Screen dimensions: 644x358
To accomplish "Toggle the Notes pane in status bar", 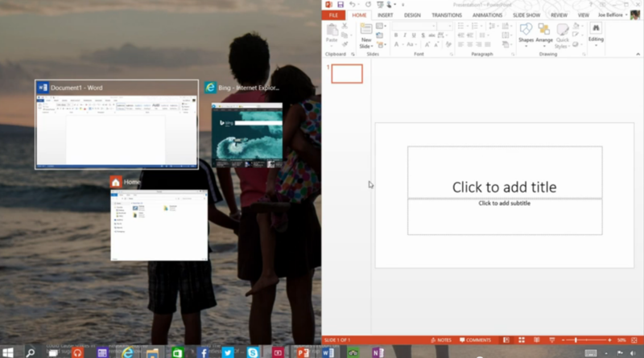I will (x=441, y=340).
